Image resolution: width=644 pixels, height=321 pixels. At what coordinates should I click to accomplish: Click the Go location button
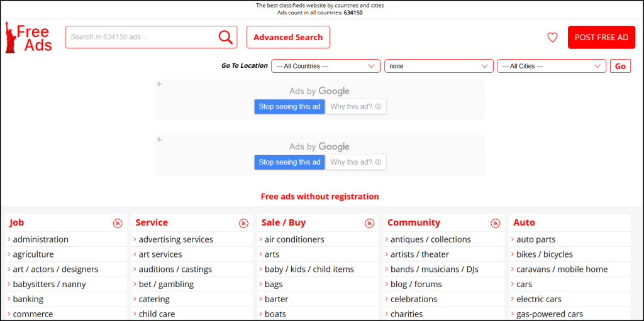click(620, 66)
